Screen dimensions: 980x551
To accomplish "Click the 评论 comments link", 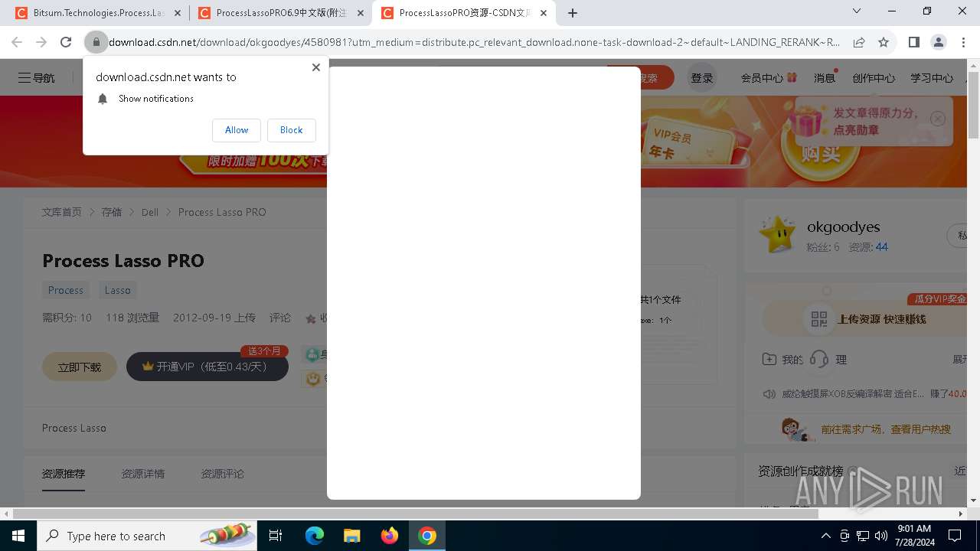I will [280, 318].
